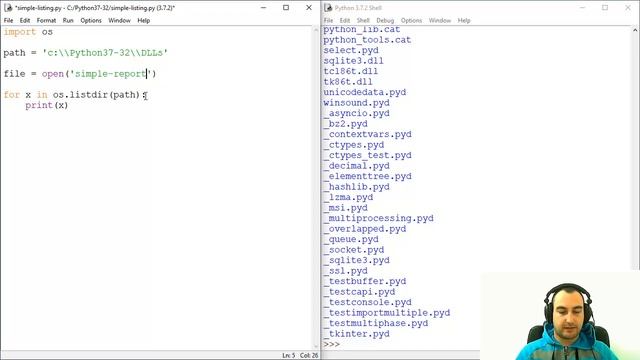Screen dimensions: 640x360
Task: Open File menu in Python Shell window
Action: point(328,20)
